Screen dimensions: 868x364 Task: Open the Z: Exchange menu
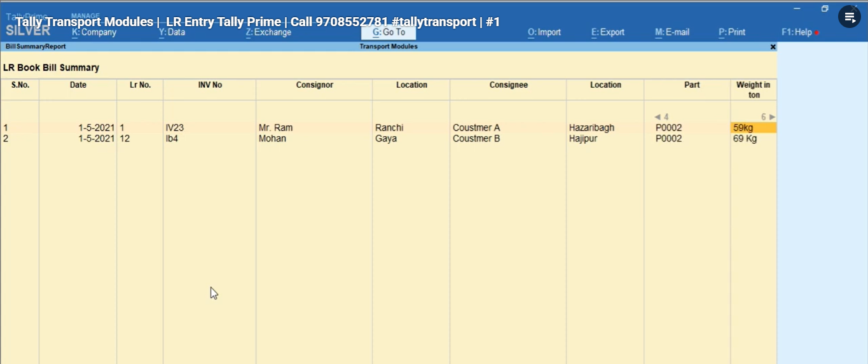(268, 32)
